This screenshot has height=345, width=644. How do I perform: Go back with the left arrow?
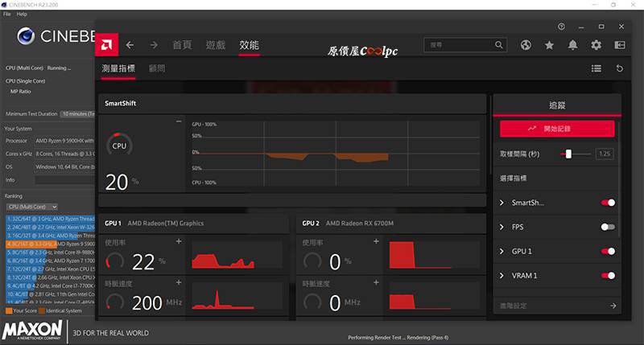coord(130,45)
